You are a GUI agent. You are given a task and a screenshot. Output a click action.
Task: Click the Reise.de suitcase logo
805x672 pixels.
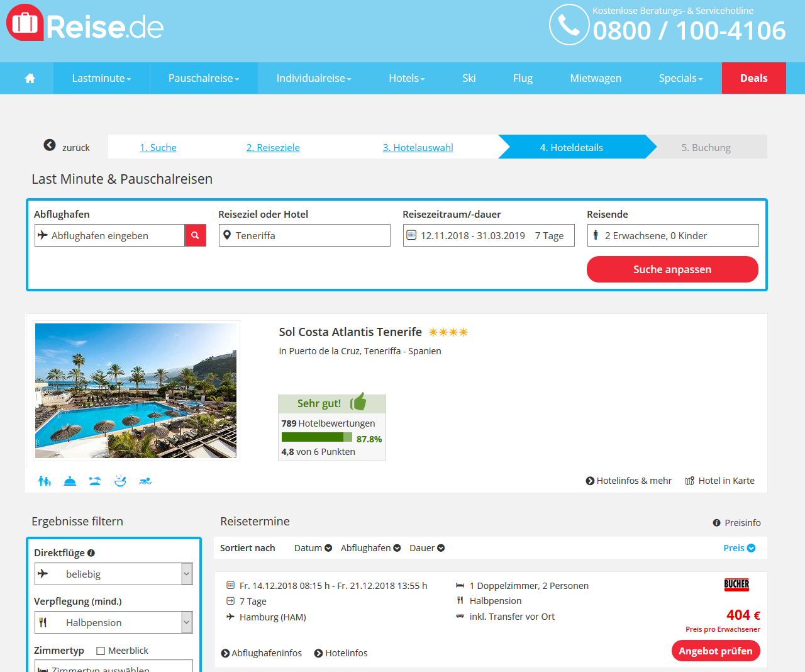(25, 23)
